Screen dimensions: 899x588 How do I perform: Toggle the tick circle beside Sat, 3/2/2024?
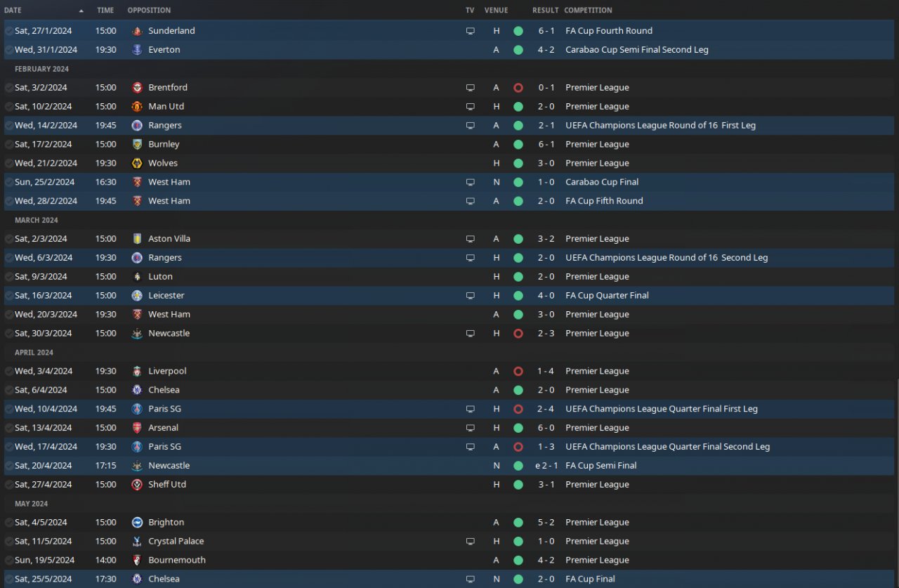(x=8, y=88)
